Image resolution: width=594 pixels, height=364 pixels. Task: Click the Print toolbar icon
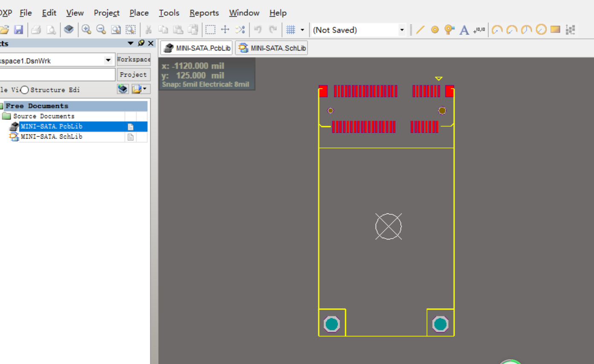tap(36, 30)
